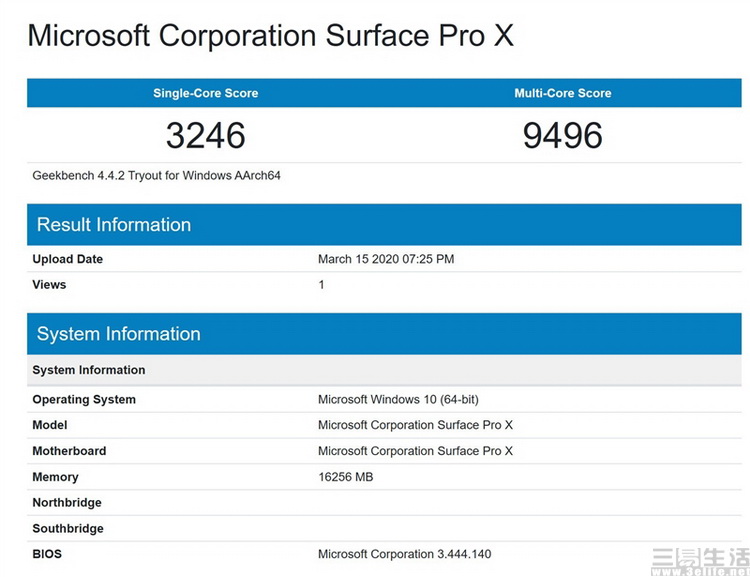The height and width of the screenshot is (577, 750).
Task: Click the Southbridge row label
Action: (x=68, y=528)
